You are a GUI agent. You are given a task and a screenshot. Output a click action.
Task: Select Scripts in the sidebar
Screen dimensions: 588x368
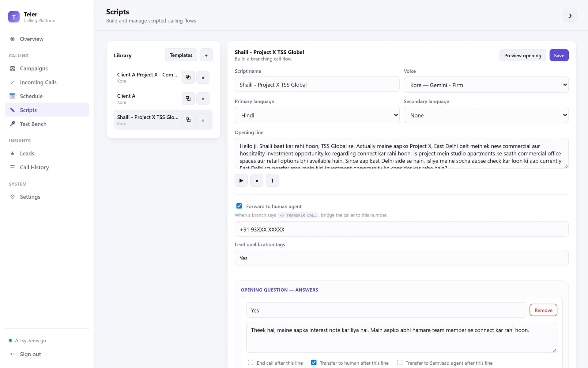point(47,110)
